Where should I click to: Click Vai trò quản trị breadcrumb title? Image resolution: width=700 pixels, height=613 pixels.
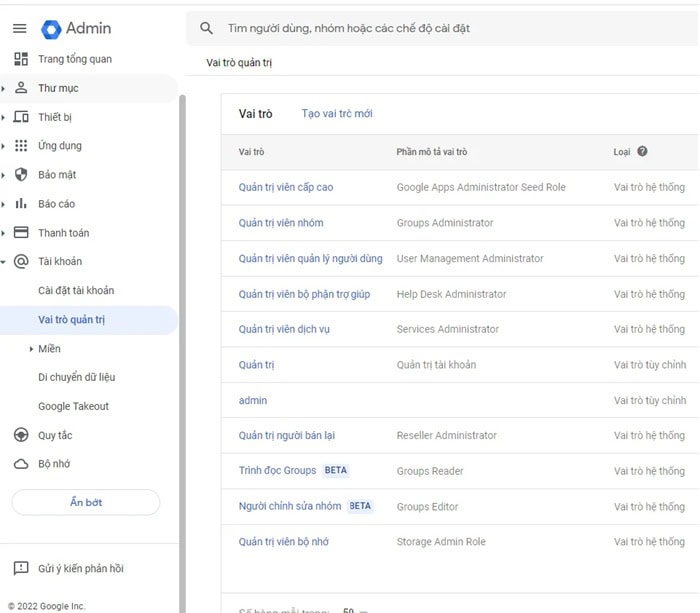tap(239, 63)
